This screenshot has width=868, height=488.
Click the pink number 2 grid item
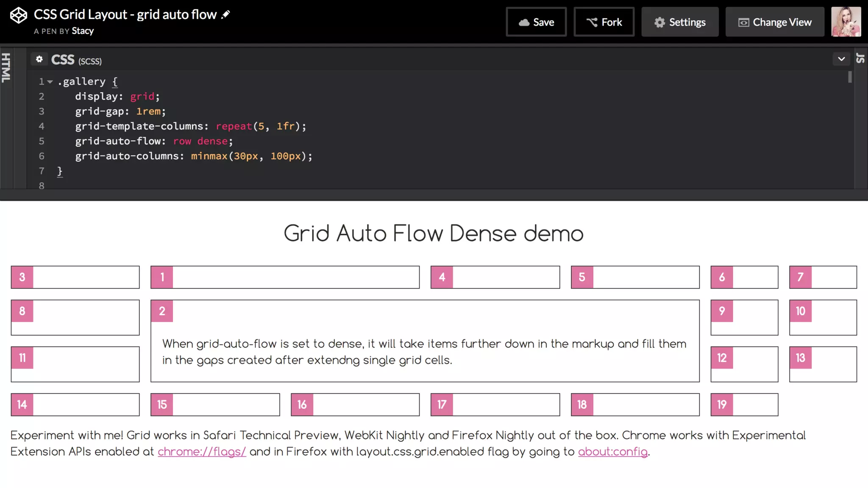tap(162, 311)
